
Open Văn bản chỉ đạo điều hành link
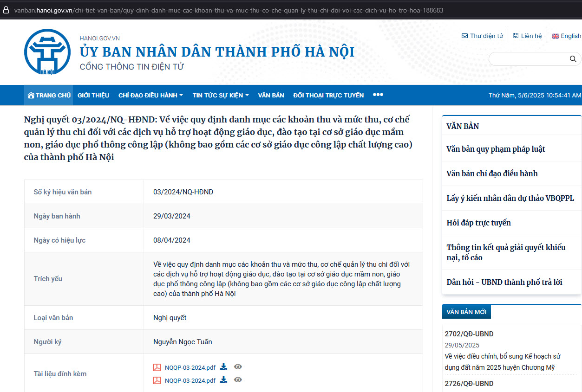(492, 174)
